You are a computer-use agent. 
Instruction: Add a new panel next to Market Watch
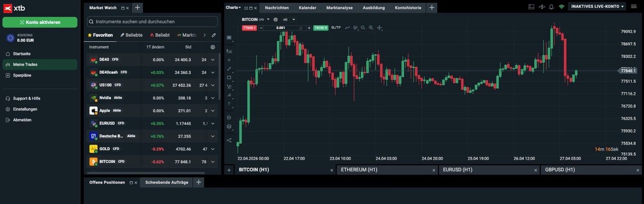pos(137,8)
